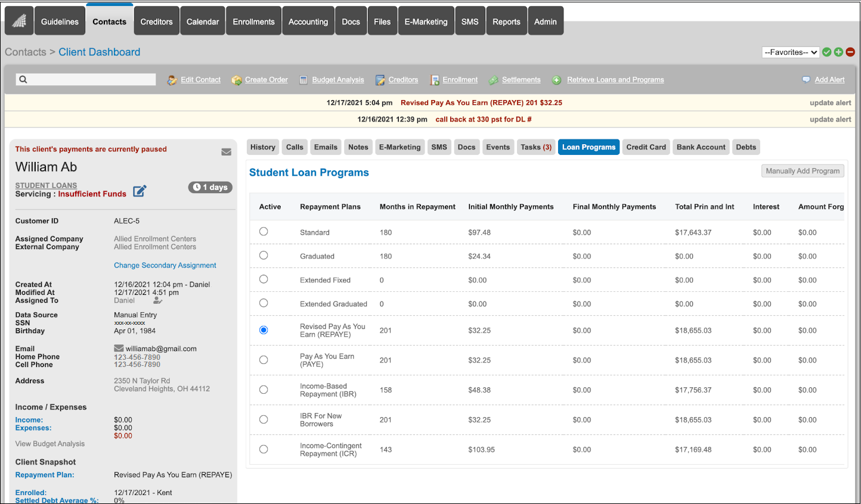Screen dimensions: 861x504
Task: Click the green checkmark favorites icon
Action: pos(827,52)
